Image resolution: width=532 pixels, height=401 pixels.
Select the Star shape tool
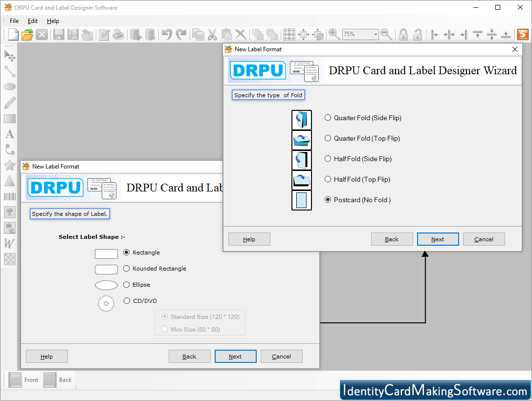10,166
